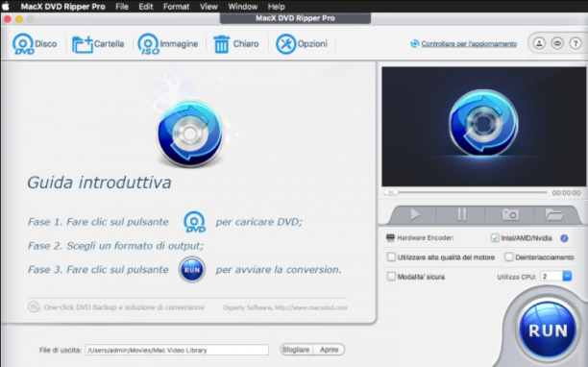The height and width of the screenshot is (367, 588).
Task: Enable Modalita' sicura checkbox
Action: click(391, 277)
